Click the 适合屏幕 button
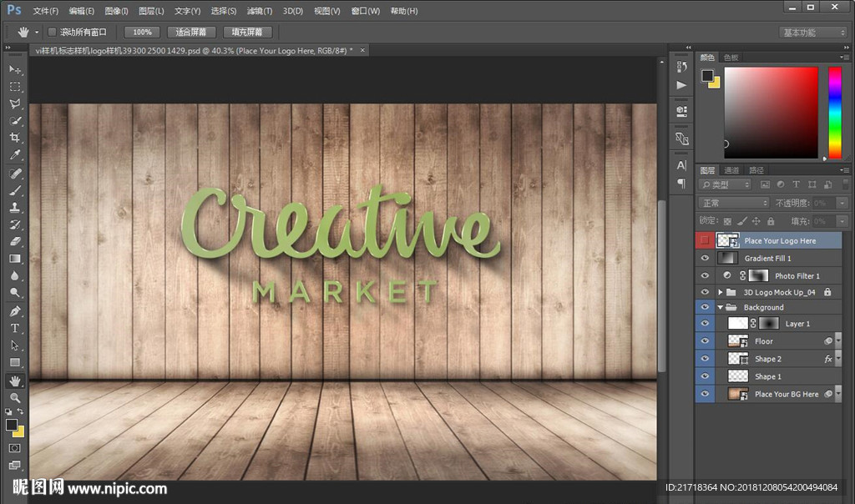This screenshot has width=855, height=504. 191,32
